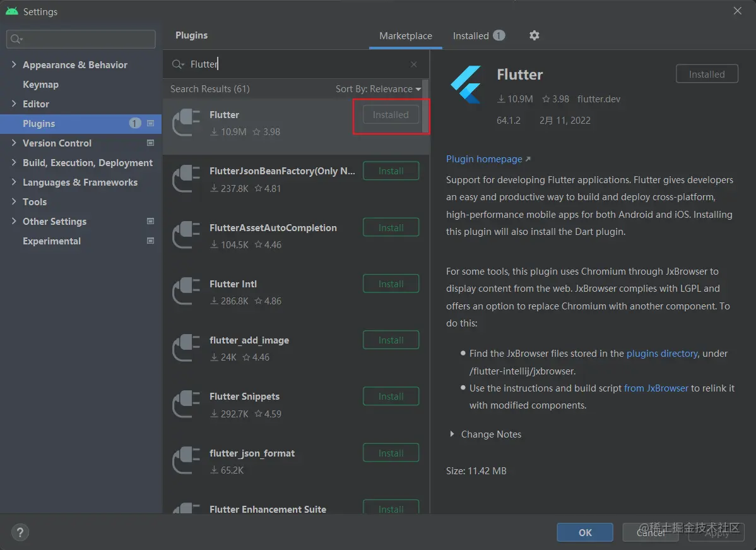Viewport: 756px width, 550px height.
Task: Expand Appearance & Behavior settings
Action: click(13, 64)
